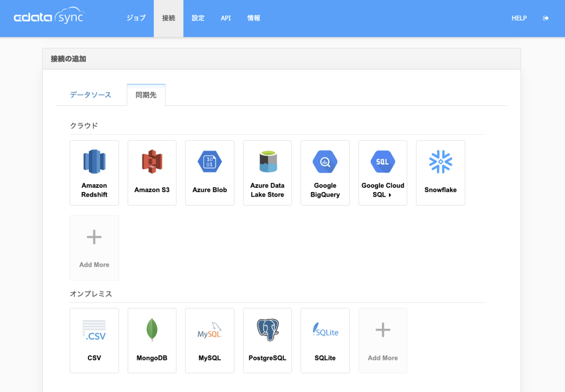Click the クラウド section heading

coord(84,126)
